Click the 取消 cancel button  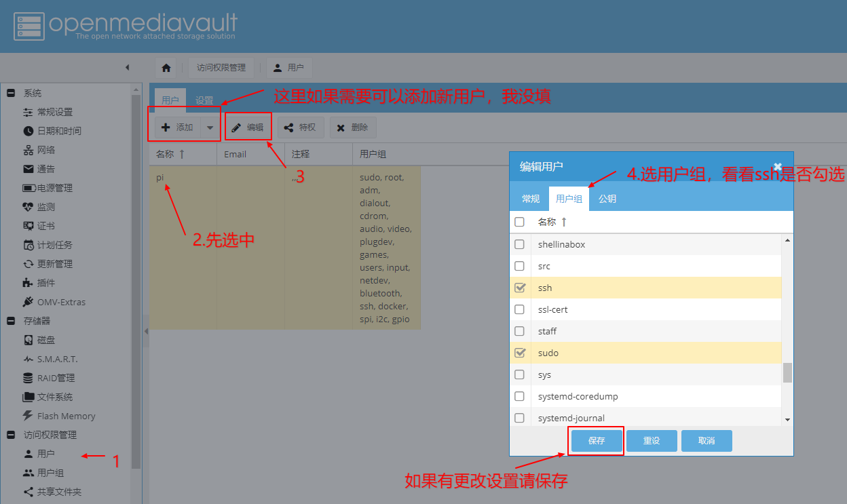[707, 441]
